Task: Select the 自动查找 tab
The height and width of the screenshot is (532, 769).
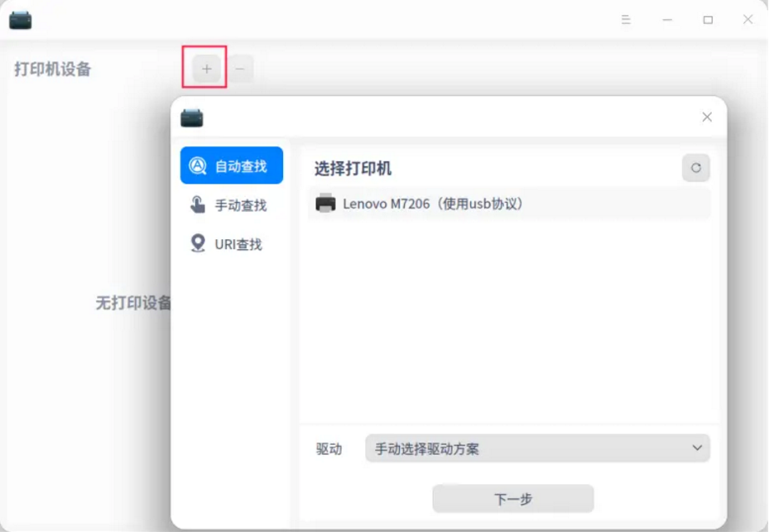Action: [x=232, y=165]
